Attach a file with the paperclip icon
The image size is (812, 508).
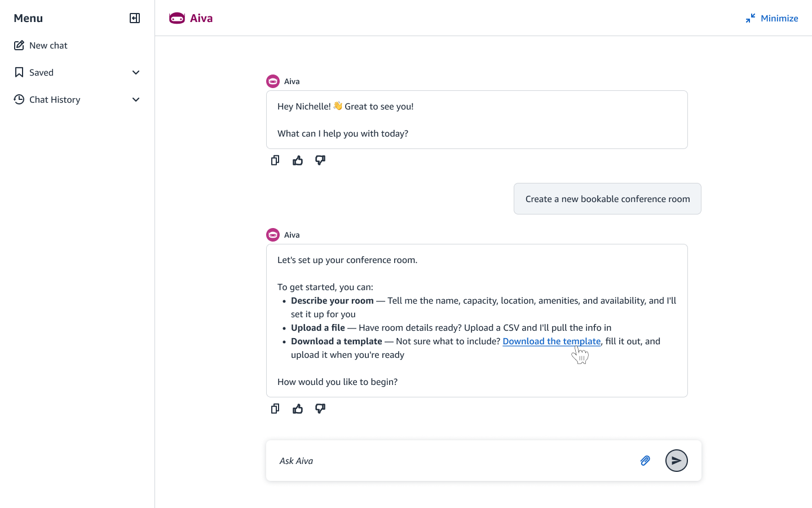point(645,461)
